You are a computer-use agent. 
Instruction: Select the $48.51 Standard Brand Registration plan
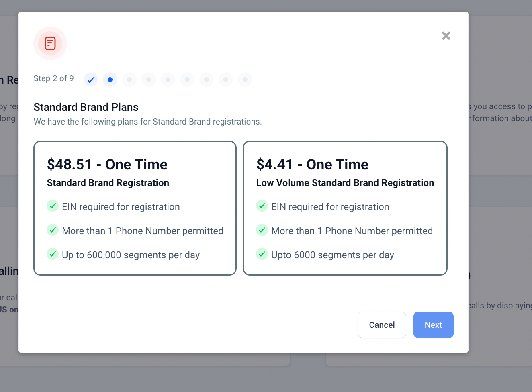[135, 208]
